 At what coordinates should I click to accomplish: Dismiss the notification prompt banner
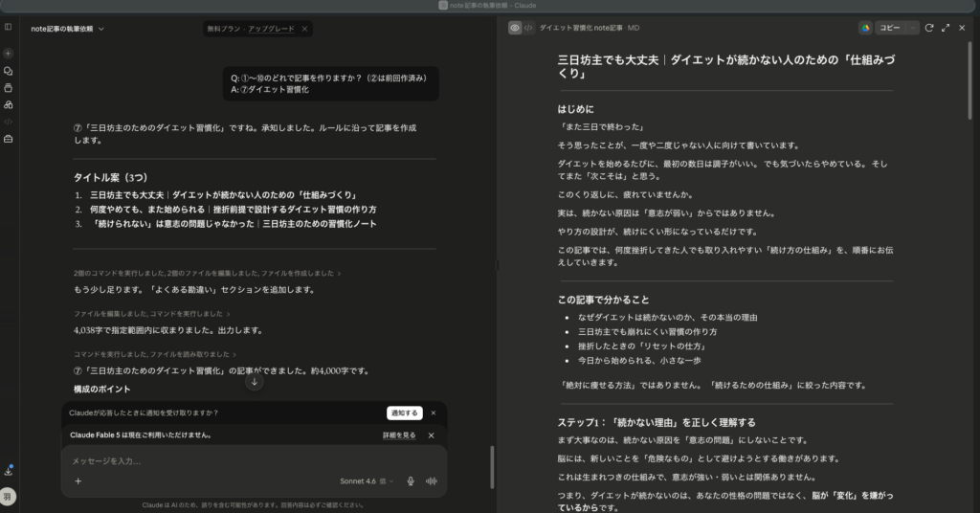coord(434,413)
